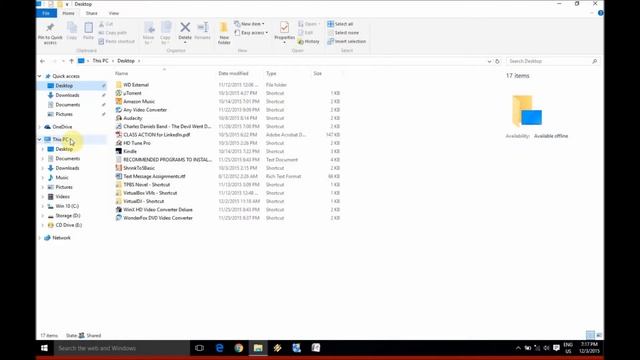Select the WD External folder
640x360 pixels.
pos(136,85)
